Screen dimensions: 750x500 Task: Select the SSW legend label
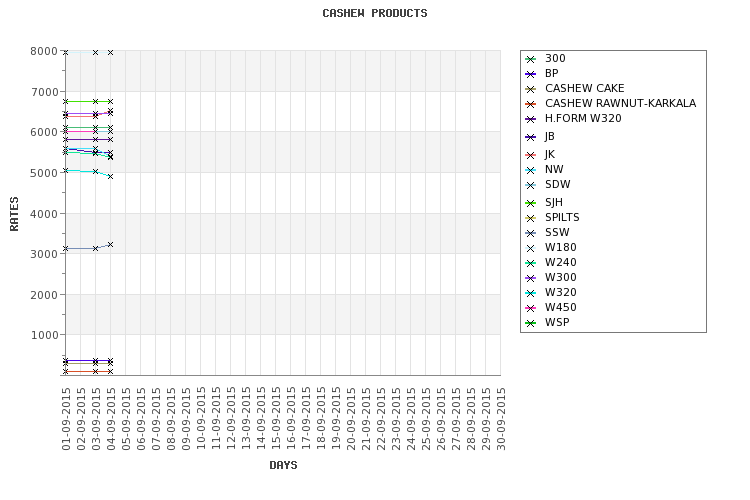tap(557, 232)
